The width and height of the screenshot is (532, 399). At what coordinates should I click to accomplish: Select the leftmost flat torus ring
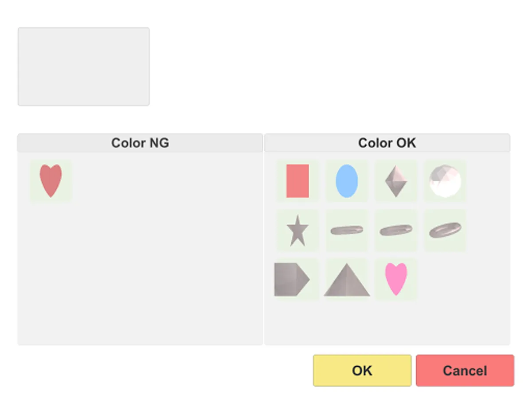[347, 230]
